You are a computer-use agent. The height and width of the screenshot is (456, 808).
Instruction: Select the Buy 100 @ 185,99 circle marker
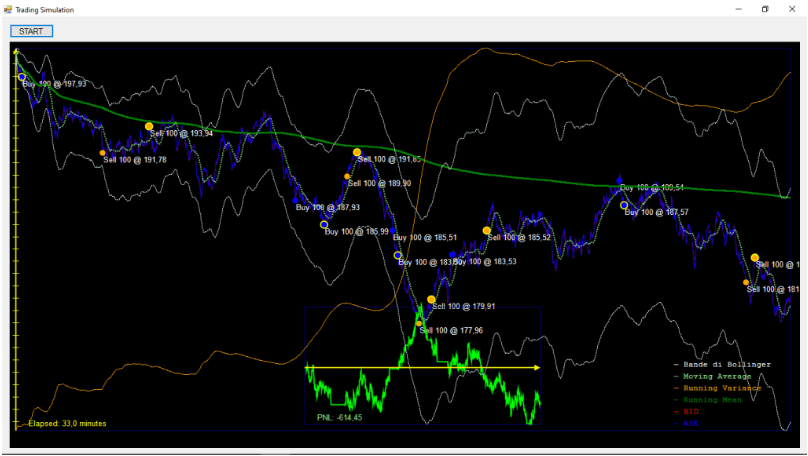(324, 225)
